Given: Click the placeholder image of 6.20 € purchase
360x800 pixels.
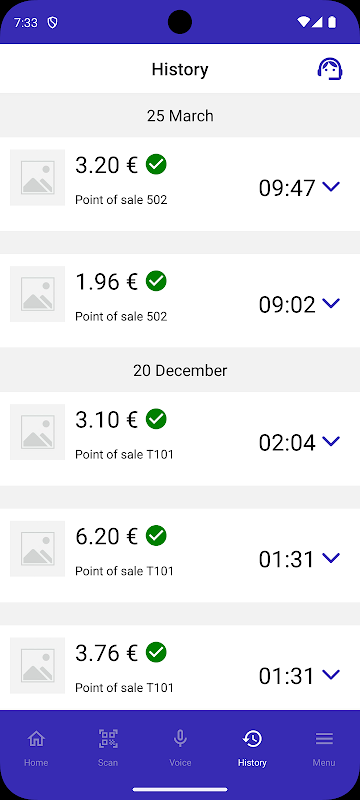Looking at the screenshot, I should [x=38, y=549].
